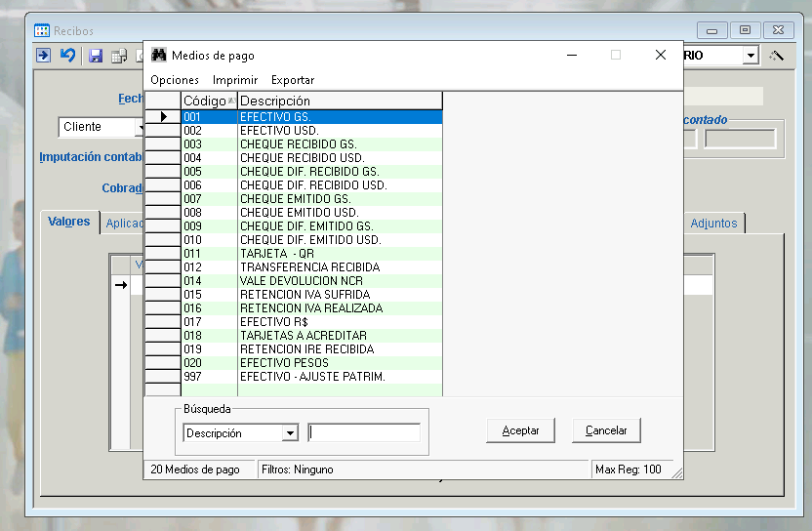Open the top-right toolbar combo box
Screen dimensions: 812x531
[750, 56]
